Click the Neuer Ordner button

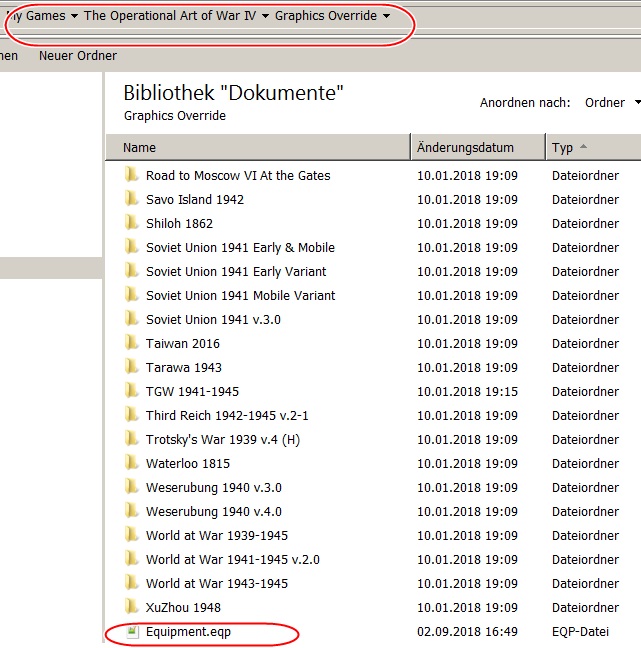[x=78, y=55]
